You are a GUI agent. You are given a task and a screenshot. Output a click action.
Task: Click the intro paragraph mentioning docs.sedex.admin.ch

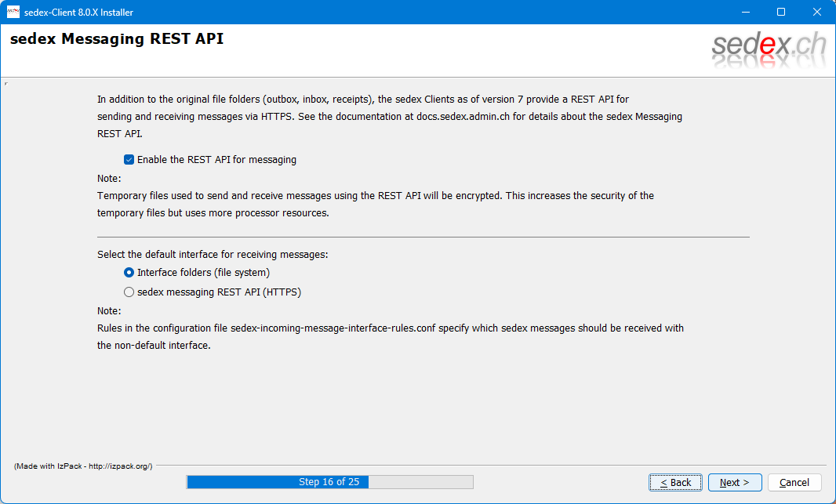[389, 117]
